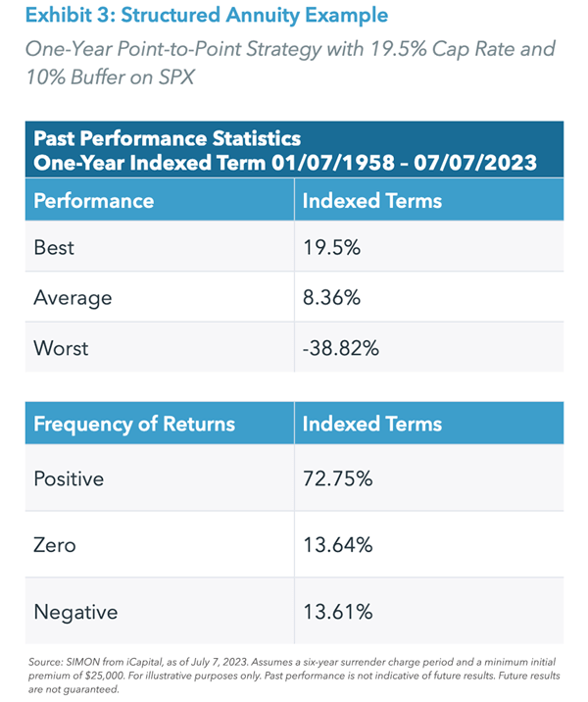Click the 19.5% best value cell
Screen dimensions: 588x702
pos(331,248)
